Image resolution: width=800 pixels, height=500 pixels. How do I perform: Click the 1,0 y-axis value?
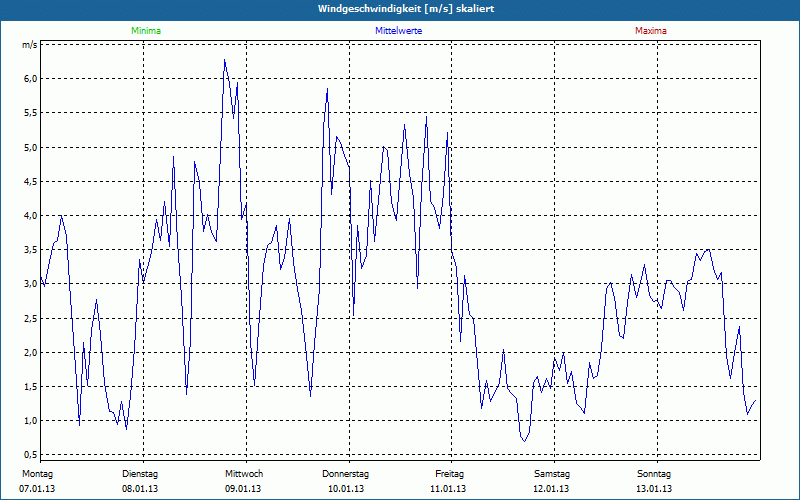(31, 420)
